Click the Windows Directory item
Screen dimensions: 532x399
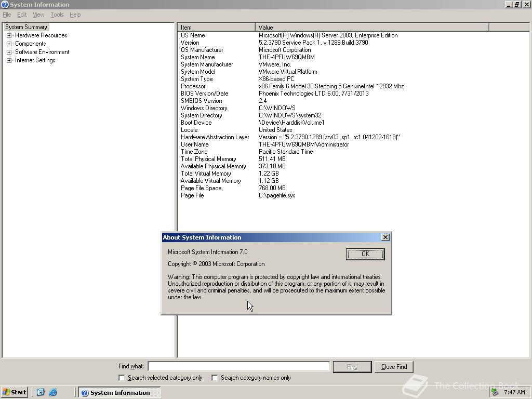pos(204,108)
